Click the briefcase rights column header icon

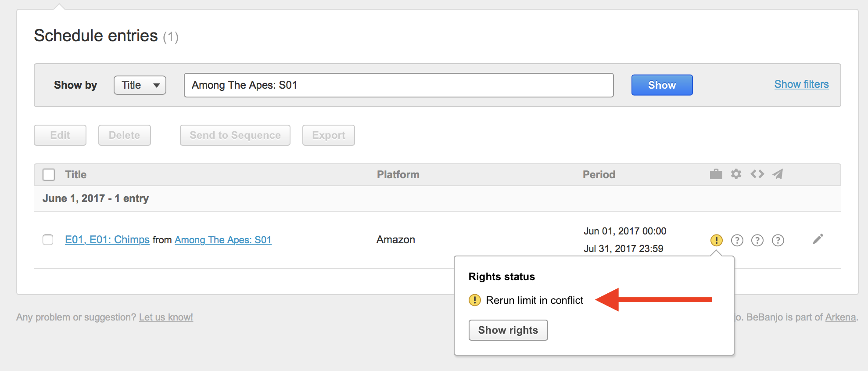716,174
